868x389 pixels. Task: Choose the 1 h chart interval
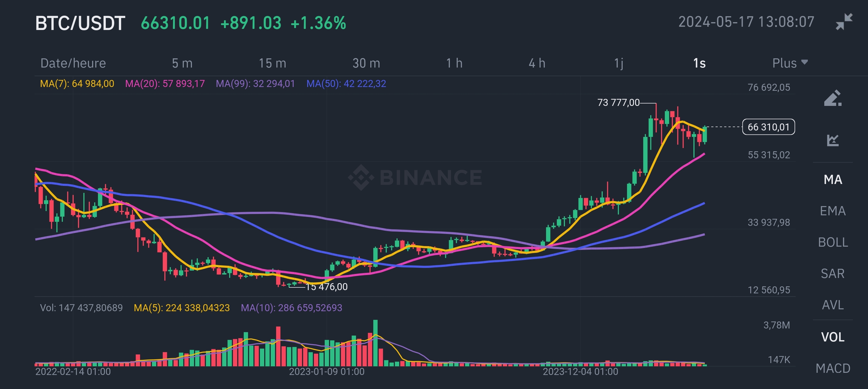pyautogui.click(x=454, y=63)
